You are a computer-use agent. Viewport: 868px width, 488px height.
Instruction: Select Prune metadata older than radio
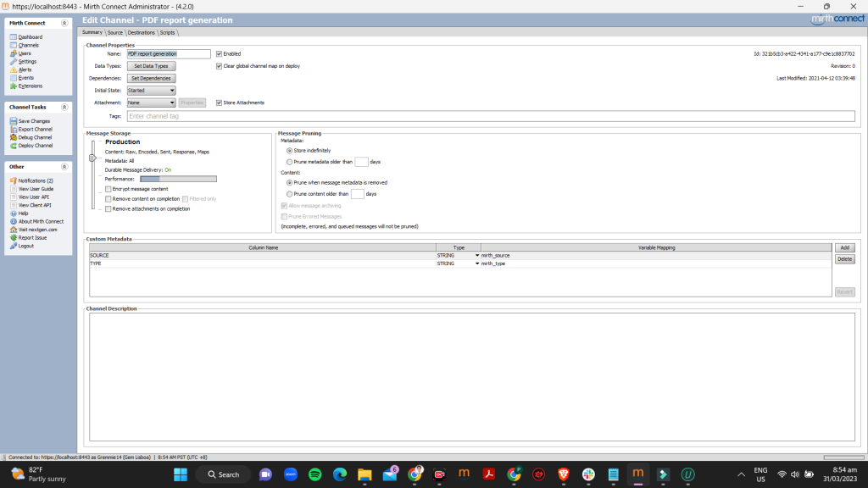click(x=290, y=162)
